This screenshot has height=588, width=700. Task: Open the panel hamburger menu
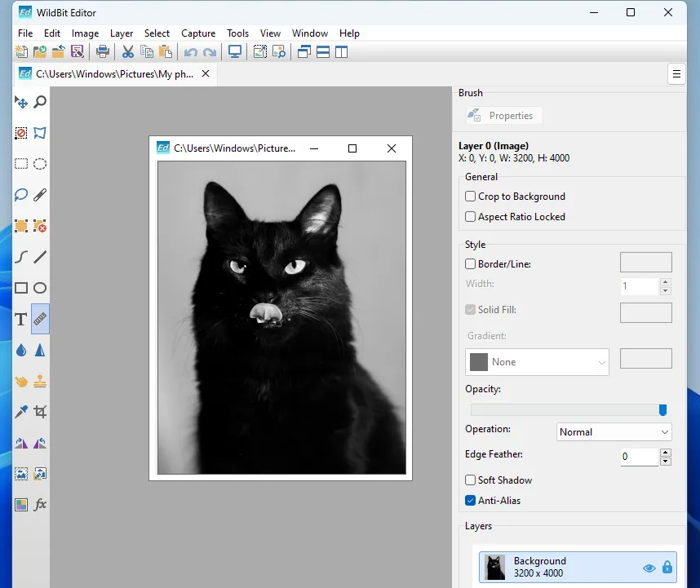676,73
